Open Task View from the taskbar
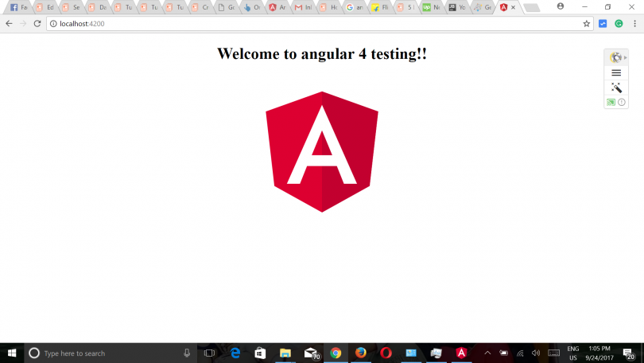The width and height of the screenshot is (644, 363). pyautogui.click(x=209, y=353)
